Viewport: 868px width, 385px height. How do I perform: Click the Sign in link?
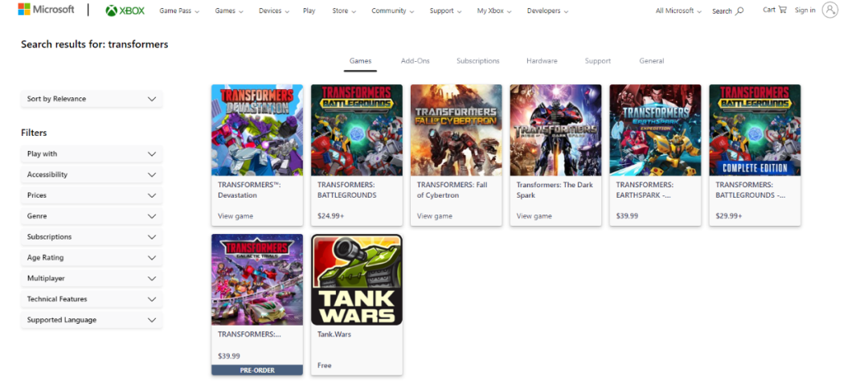(x=805, y=10)
